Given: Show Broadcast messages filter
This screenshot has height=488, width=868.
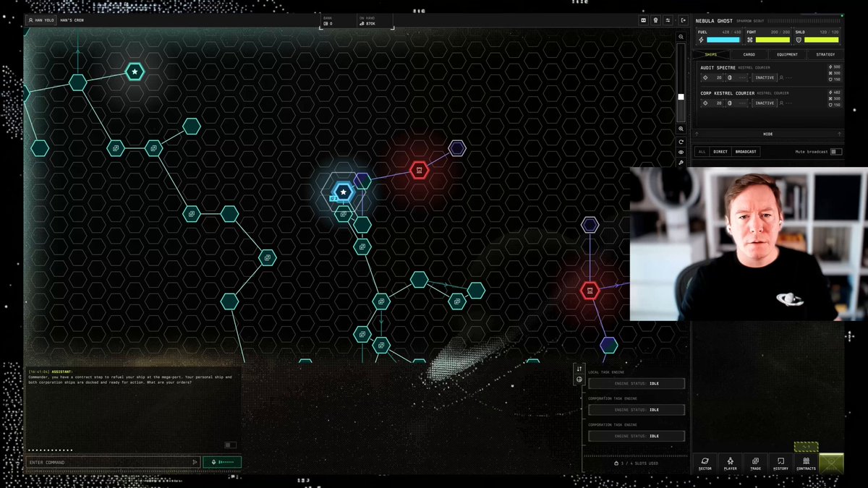Looking at the screenshot, I should click(746, 152).
